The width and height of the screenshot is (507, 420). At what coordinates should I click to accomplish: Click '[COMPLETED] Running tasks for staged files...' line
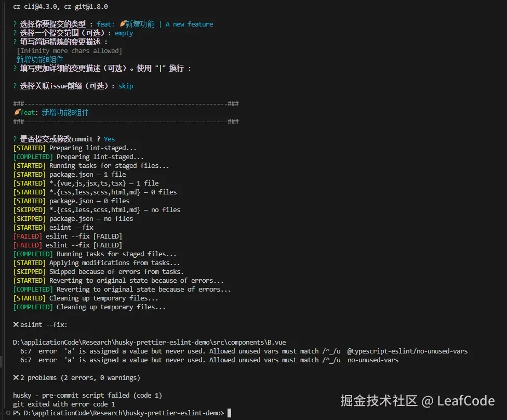coord(95,254)
